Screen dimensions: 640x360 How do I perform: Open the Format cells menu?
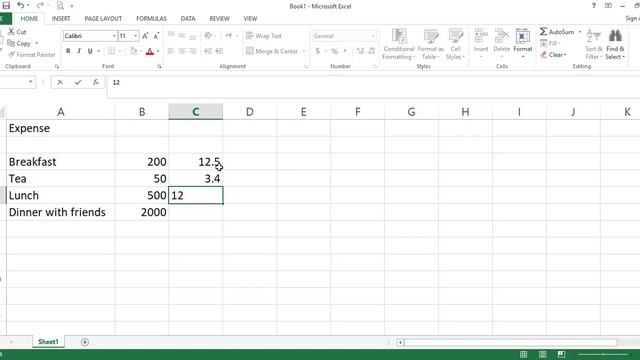coord(522,43)
